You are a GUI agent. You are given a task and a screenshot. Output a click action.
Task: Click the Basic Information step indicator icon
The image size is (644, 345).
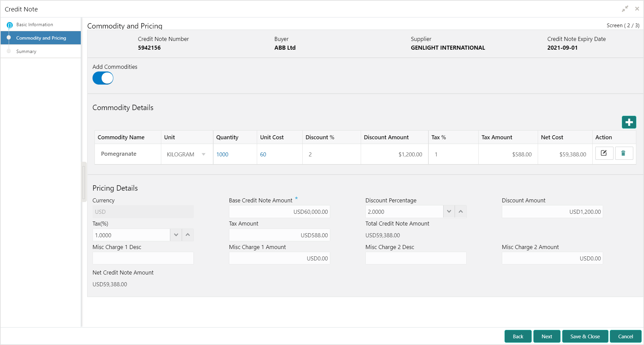click(9, 25)
